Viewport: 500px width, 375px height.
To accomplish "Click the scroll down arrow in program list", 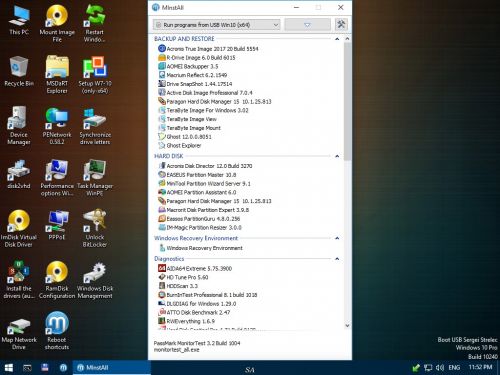I will 347,326.
